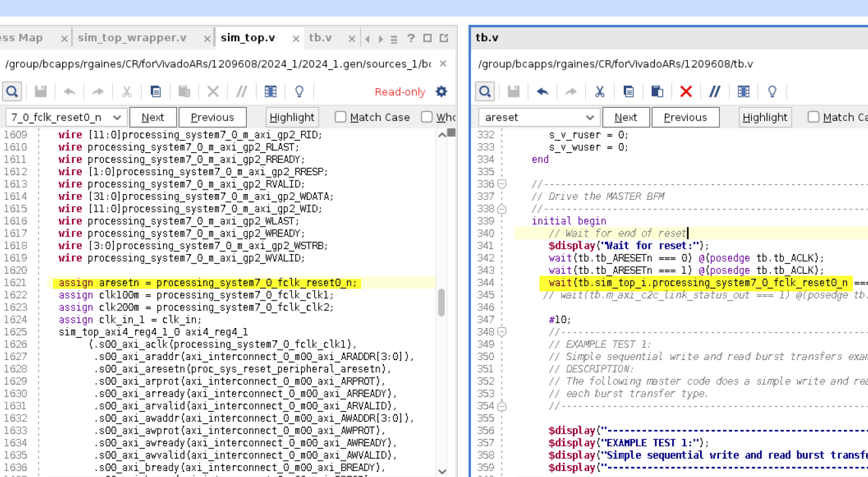Screen dimensions: 868x477
Task: Click the undo arrow in tb.v toolbar
Action: point(542,91)
